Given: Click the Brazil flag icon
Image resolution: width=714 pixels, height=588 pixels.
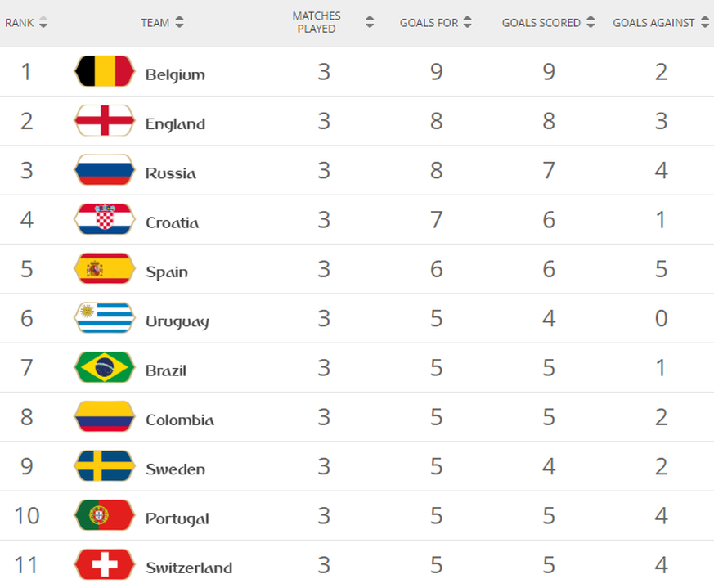Looking at the screenshot, I should click(x=104, y=368).
